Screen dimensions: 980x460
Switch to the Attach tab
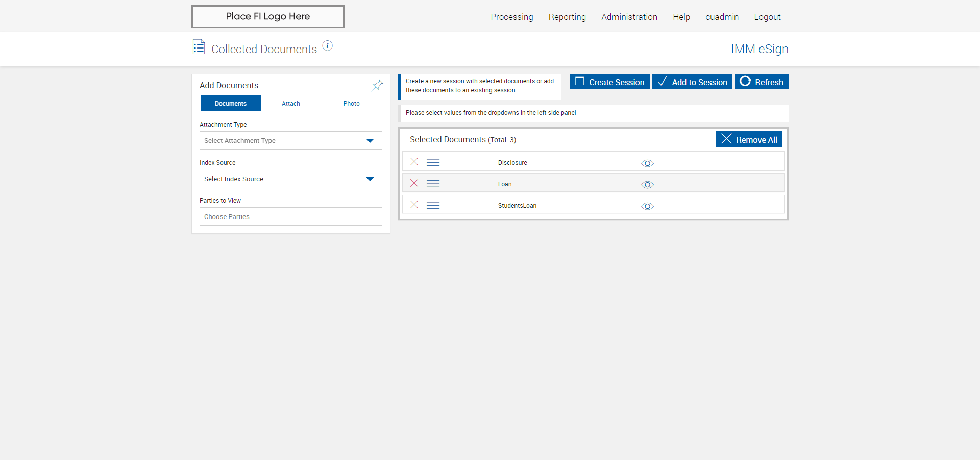[x=291, y=104]
